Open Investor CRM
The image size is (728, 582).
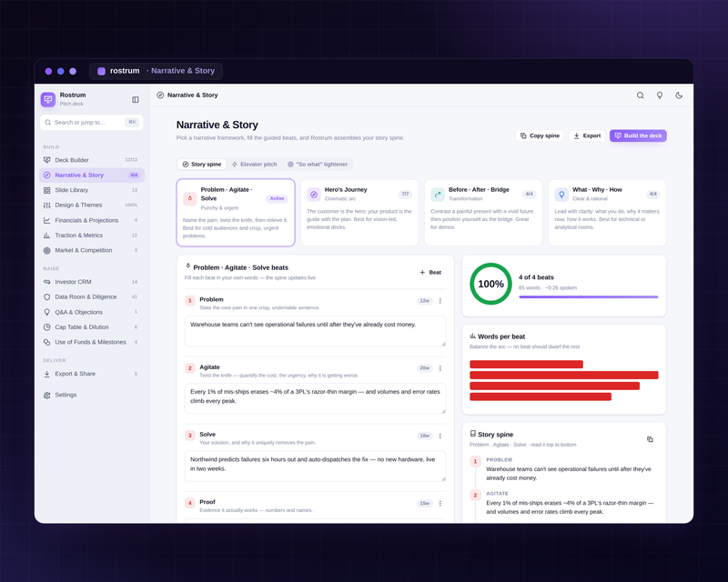point(92,282)
